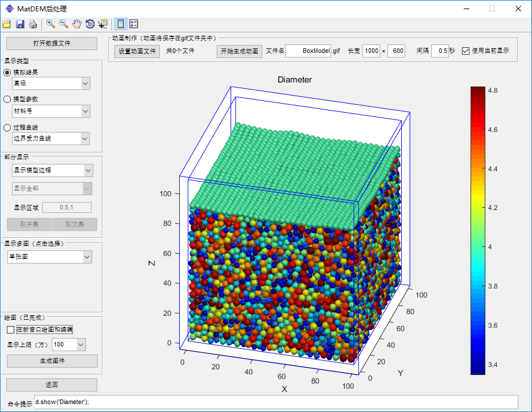Screen dimensions: 532x412
Task: Choose the 过程曲线 radio option
Action: coord(7,127)
